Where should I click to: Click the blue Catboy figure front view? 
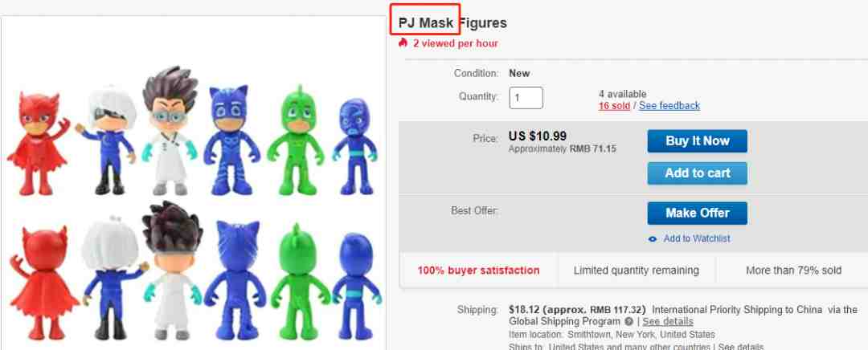click(231, 140)
